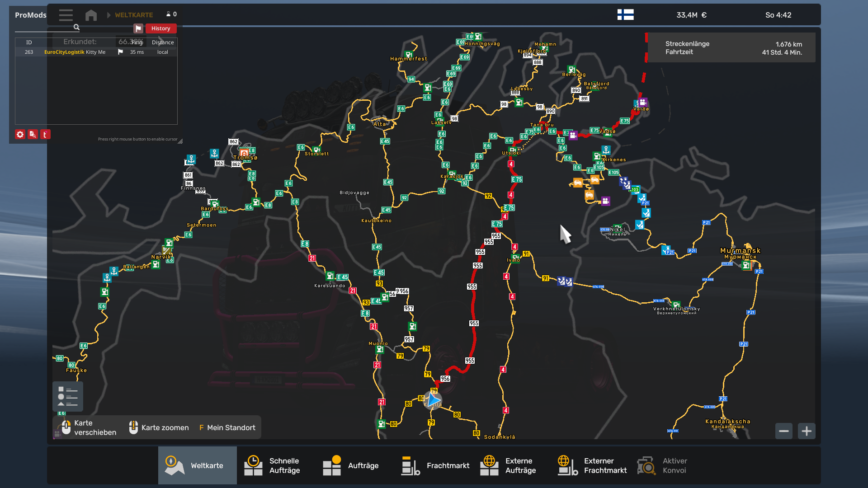868x488 pixels.
Task: Click the red log search icon
Action: (33, 134)
